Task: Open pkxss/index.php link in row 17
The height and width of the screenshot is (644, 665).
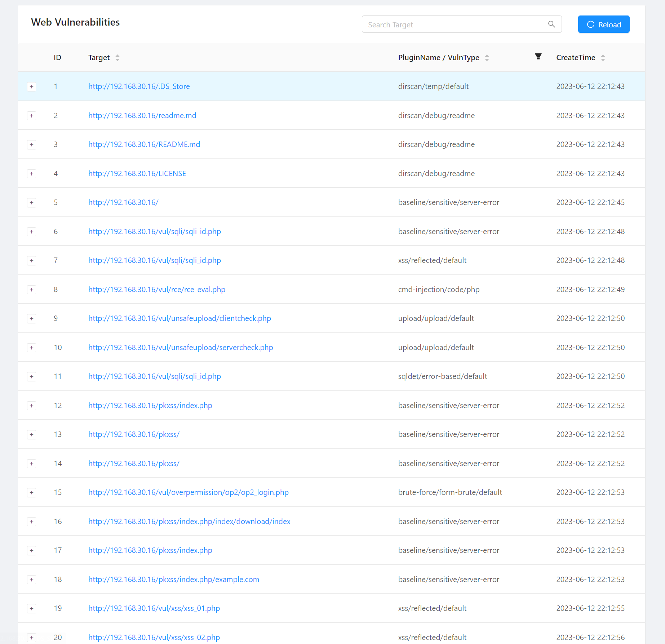Action: [x=150, y=550]
